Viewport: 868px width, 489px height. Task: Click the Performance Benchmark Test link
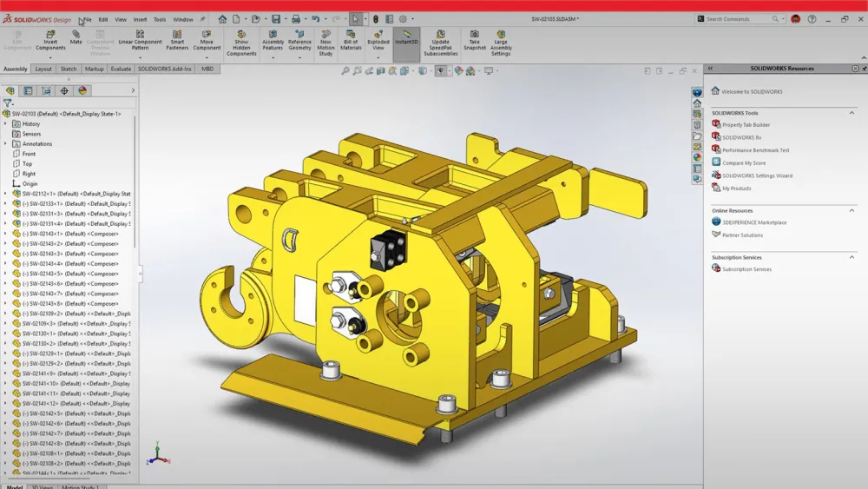pyautogui.click(x=755, y=150)
